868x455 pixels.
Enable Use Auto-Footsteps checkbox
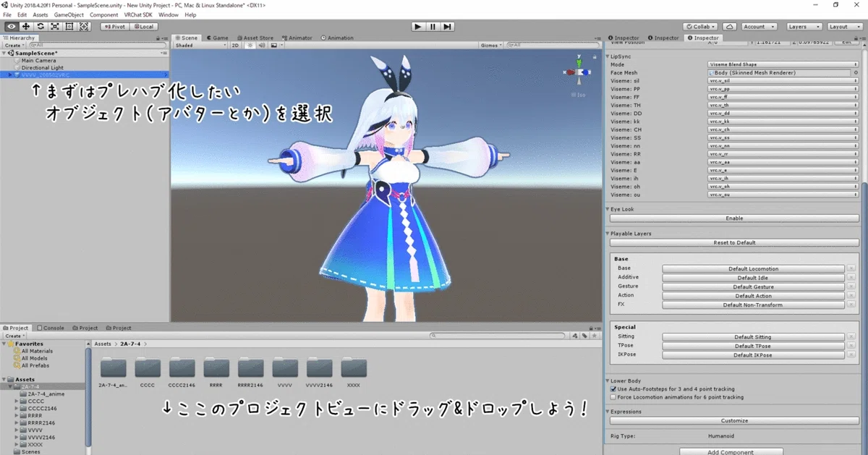click(613, 389)
